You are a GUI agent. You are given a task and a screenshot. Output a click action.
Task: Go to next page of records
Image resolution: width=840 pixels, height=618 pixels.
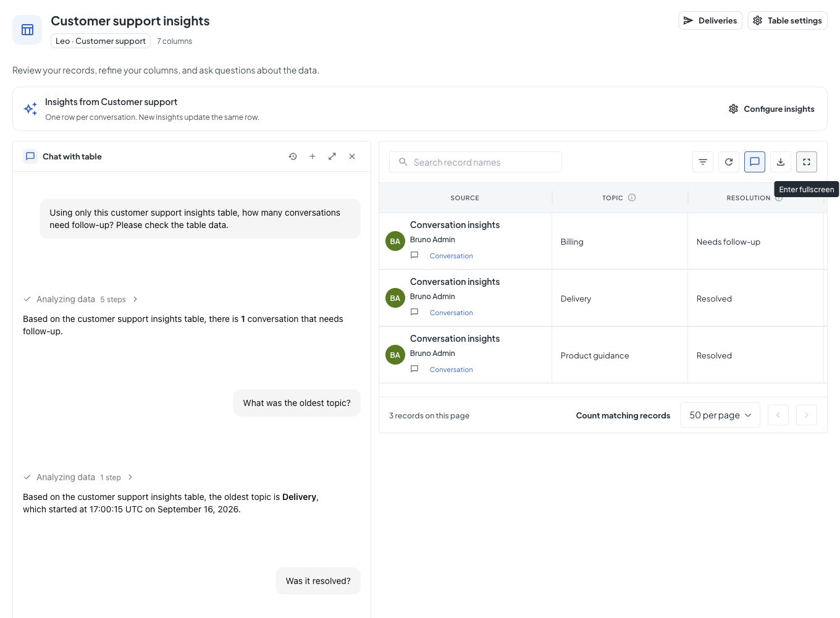coord(807,415)
